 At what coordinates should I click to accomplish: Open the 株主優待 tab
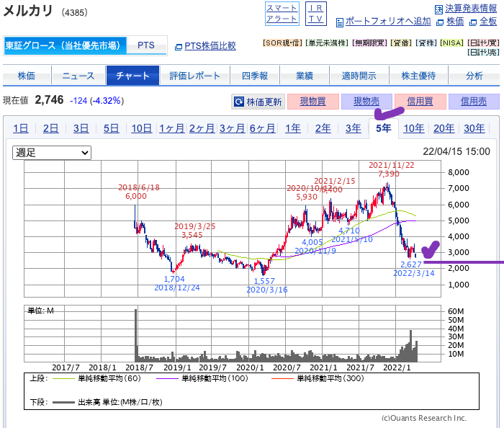(418, 76)
